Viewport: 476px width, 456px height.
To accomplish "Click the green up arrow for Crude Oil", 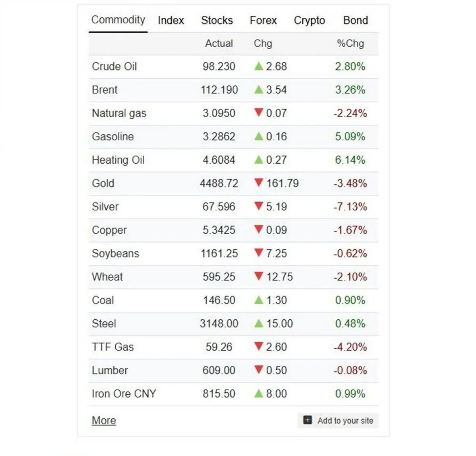I will point(259,66).
